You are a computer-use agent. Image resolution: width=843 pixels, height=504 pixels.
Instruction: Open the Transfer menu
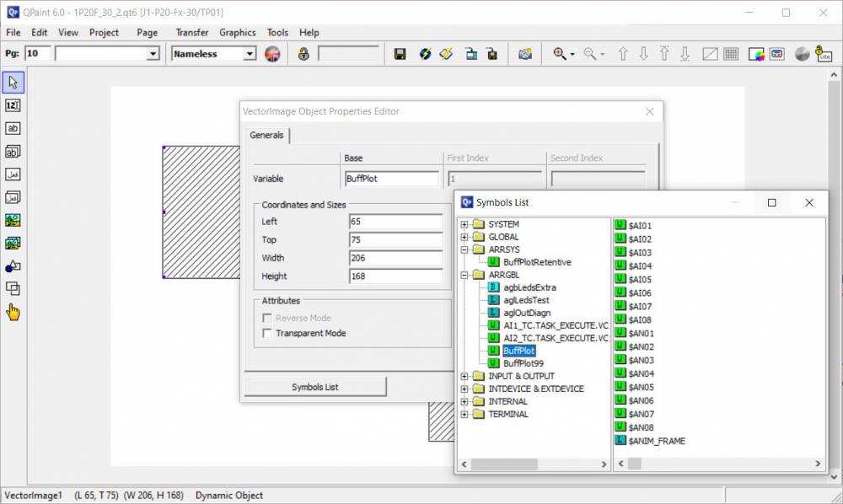click(x=191, y=32)
